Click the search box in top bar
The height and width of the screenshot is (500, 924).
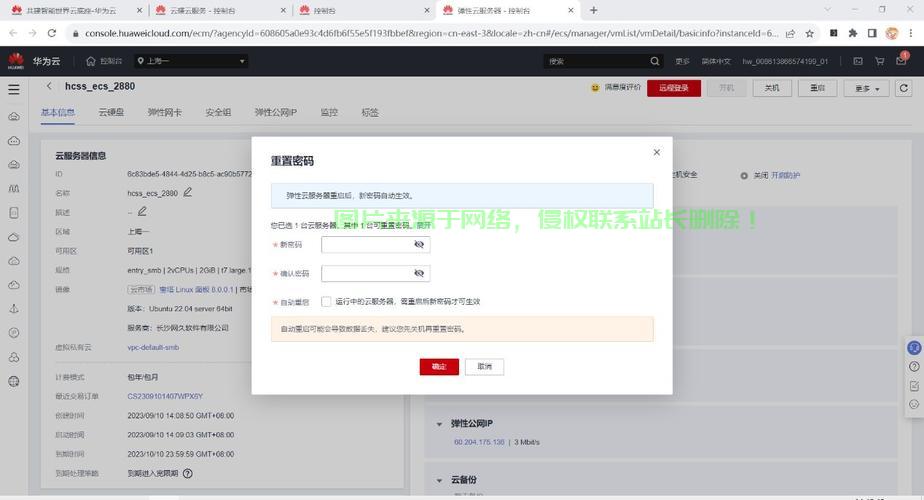coord(595,61)
